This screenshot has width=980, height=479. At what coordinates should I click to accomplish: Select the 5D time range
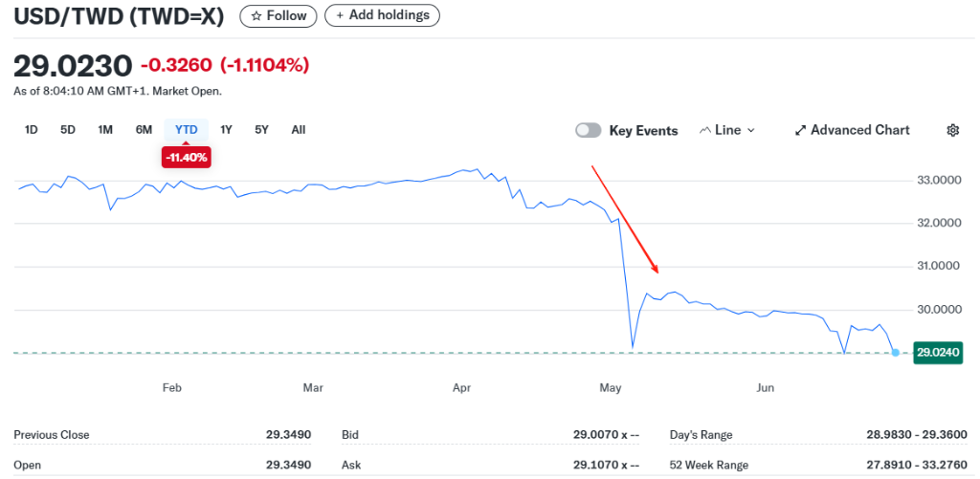(68, 130)
